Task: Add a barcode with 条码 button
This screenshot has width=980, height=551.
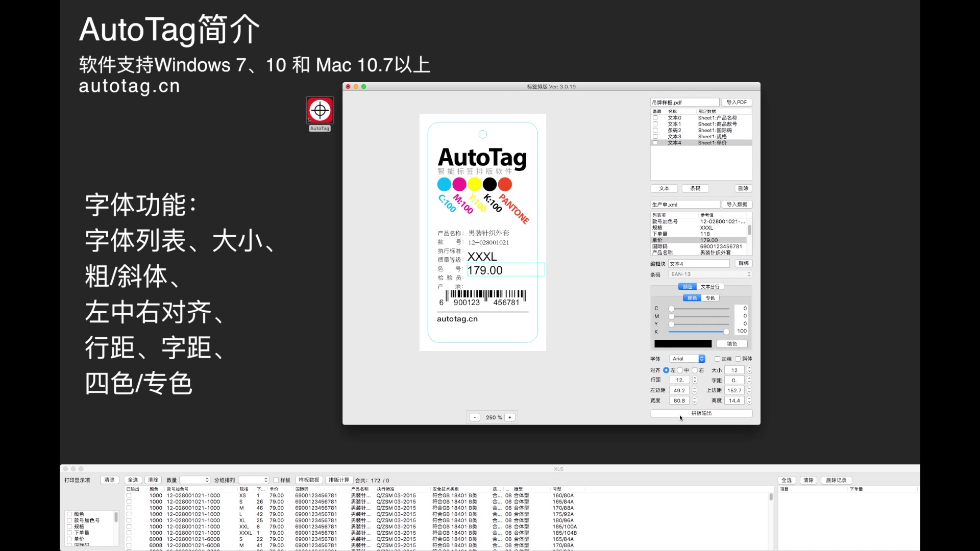Action: [x=695, y=188]
